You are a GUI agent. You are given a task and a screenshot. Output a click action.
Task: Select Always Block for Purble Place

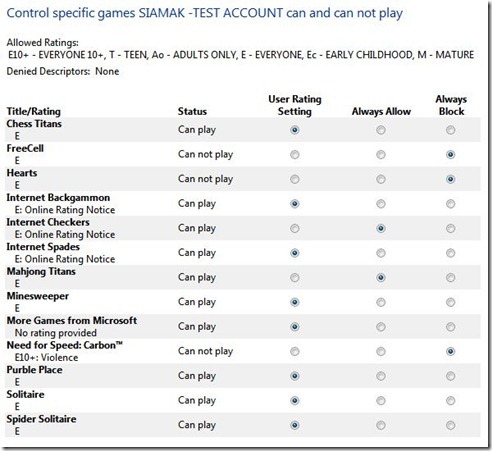450,376
